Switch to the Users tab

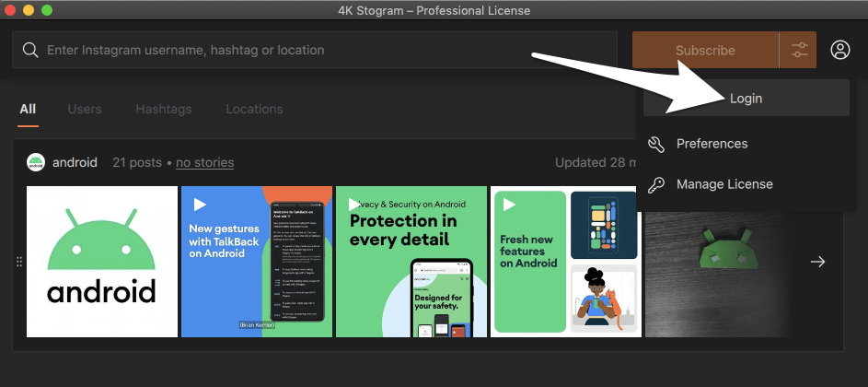(85, 109)
